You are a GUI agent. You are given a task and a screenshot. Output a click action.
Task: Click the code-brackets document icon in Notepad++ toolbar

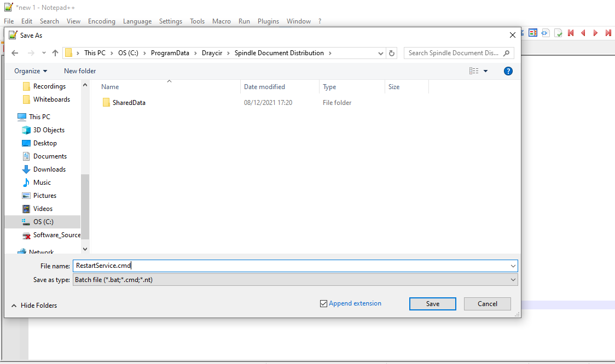coord(545,33)
